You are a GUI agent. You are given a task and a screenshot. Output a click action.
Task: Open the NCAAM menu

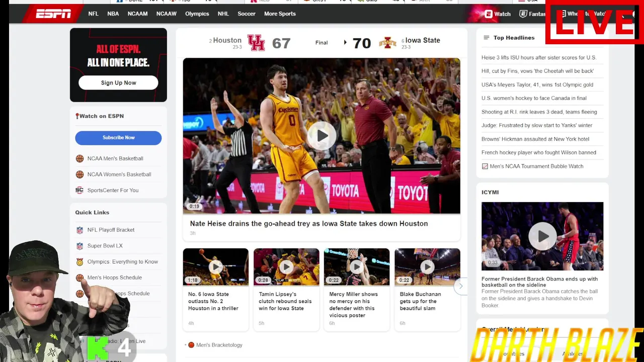point(137,14)
